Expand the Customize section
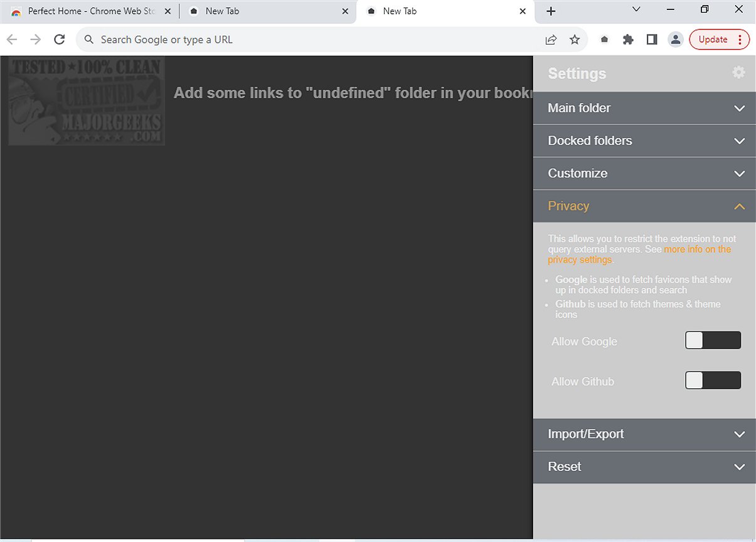The width and height of the screenshot is (756, 542). 644,173
